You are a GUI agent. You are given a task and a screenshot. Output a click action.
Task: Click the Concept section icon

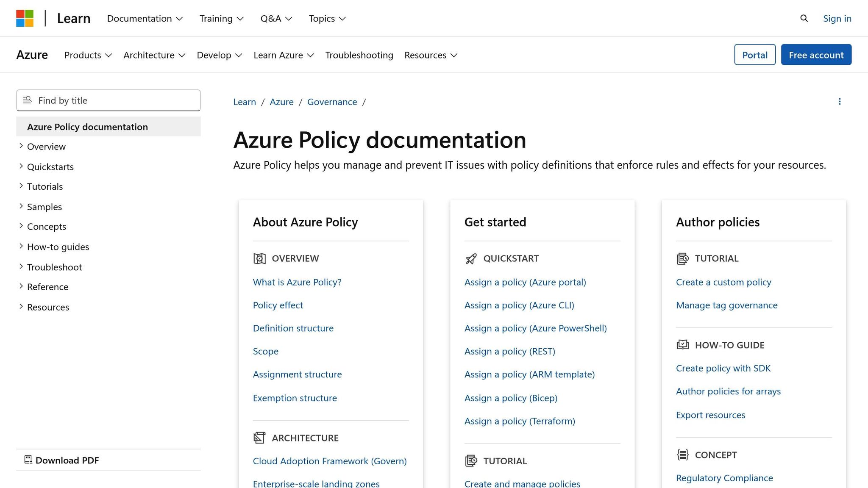[x=682, y=455]
